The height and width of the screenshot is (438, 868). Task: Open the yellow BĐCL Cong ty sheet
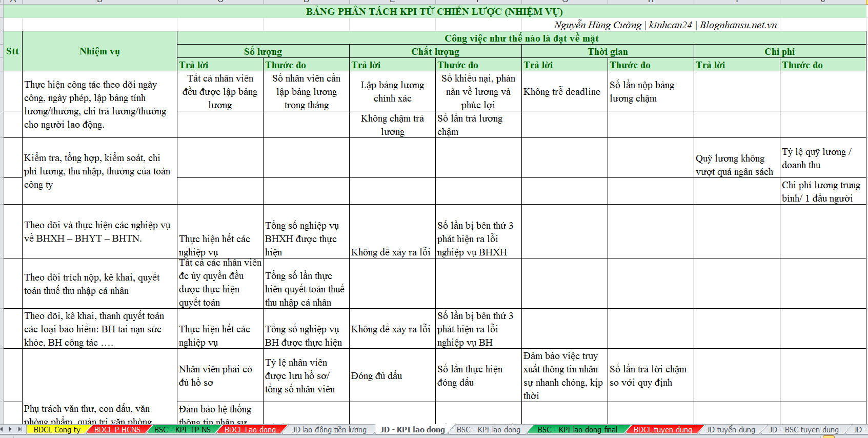57,430
